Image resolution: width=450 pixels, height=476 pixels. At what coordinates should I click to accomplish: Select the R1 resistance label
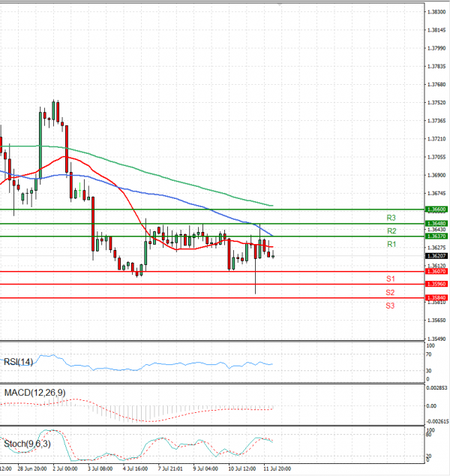pos(391,244)
